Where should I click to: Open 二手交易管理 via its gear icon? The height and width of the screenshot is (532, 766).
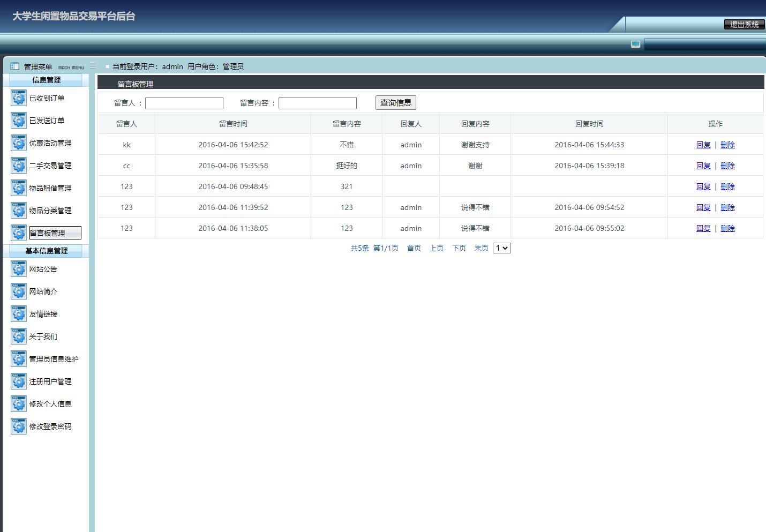click(19, 166)
